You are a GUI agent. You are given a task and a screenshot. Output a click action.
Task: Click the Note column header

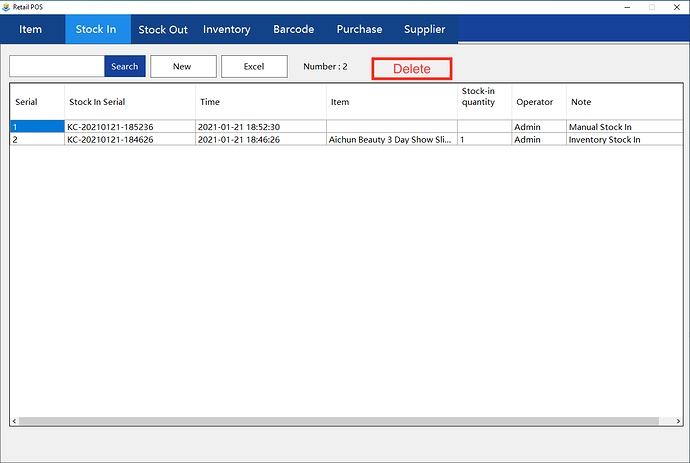click(x=624, y=102)
